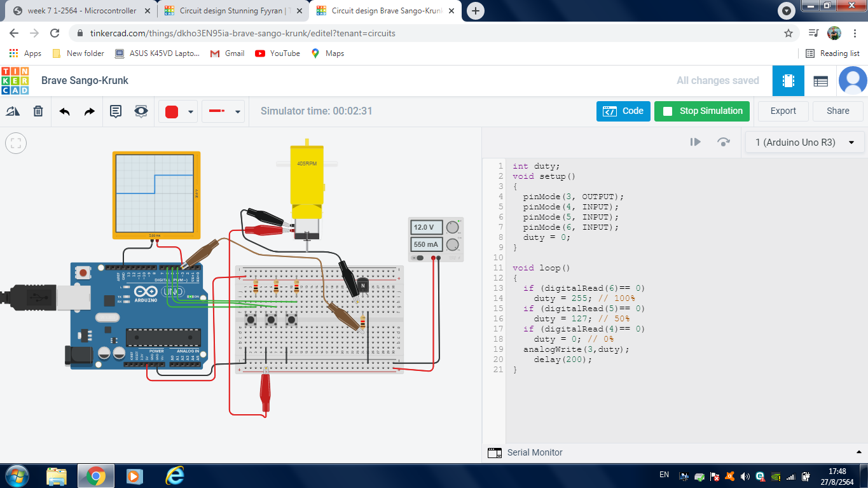
Task: Switch to component list view
Action: [x=820, y=81]
